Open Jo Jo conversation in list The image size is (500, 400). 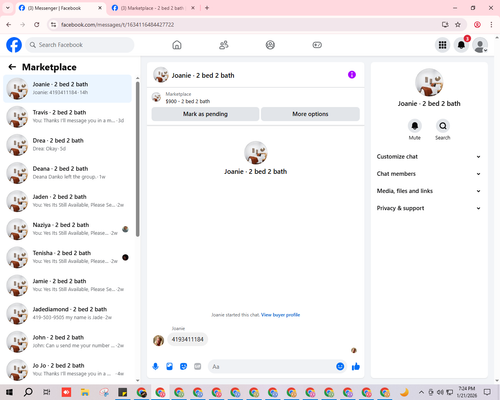tap(67, 369)
